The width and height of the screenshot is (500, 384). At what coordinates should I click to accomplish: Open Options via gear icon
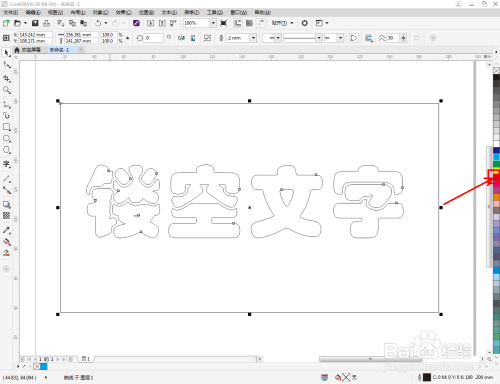coord(304,23)
